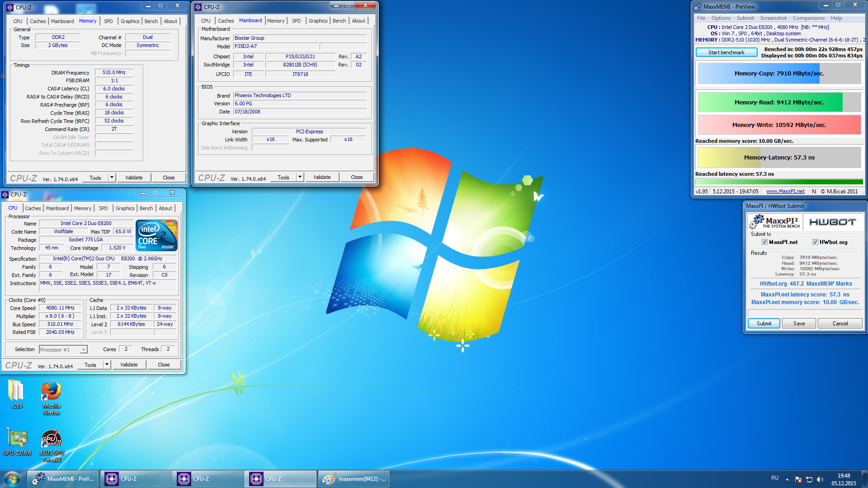Click Submit button in HWbot Submit dialog
Viewport: 868px width, 488px height.
point(764,324)
